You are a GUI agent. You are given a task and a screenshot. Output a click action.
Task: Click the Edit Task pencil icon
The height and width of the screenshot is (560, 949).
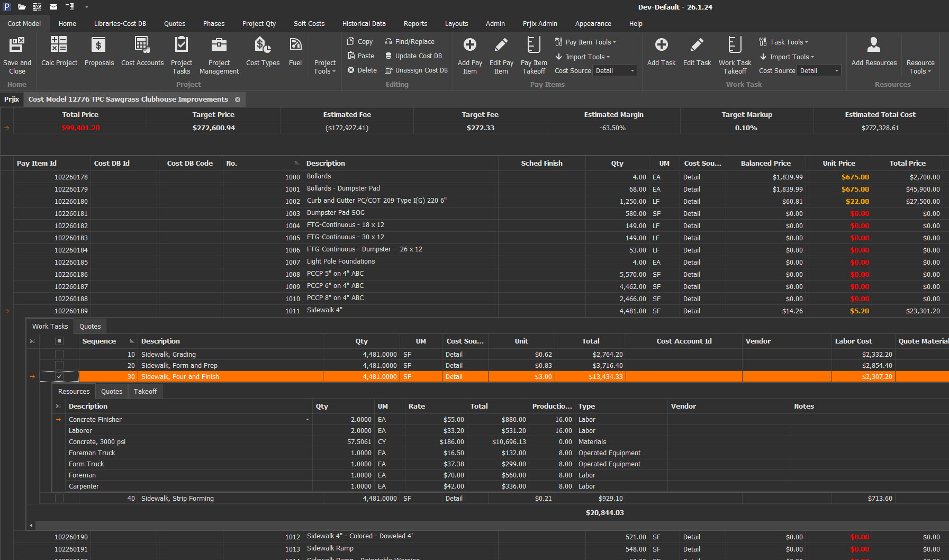coord(697,45)
